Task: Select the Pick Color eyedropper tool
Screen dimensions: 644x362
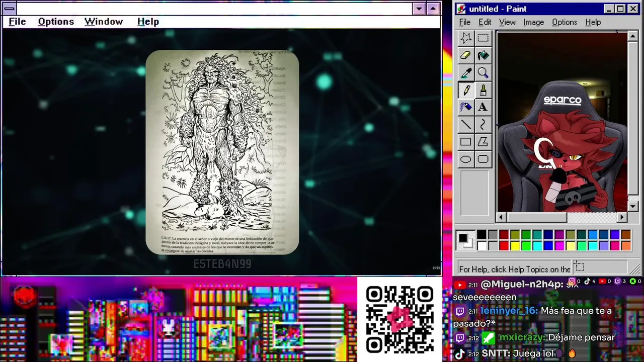Action: click(466, 73)
